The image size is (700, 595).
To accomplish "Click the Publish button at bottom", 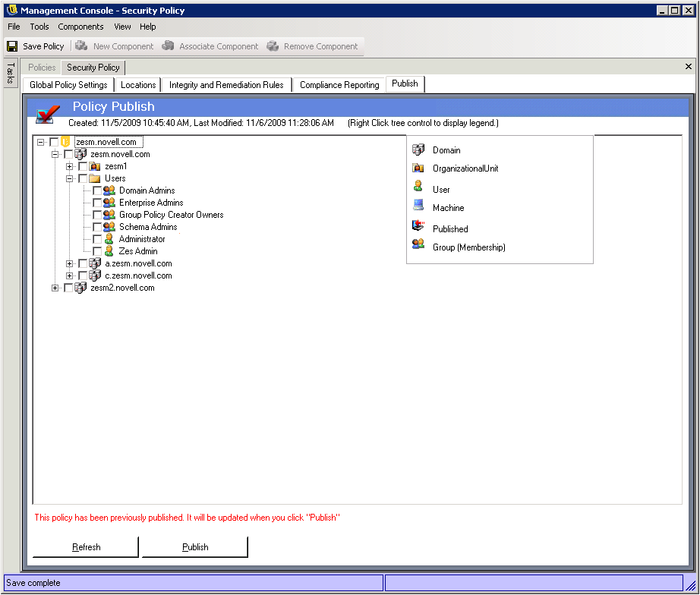I will (x=194, y=546).
